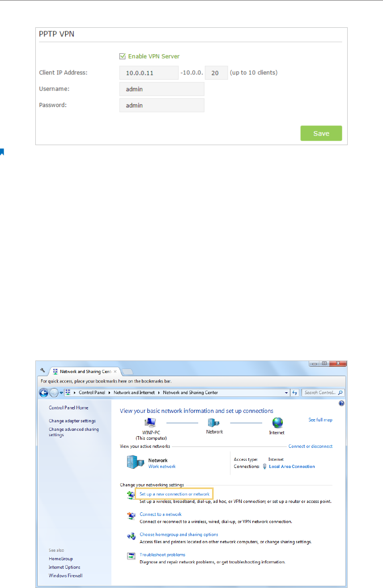
Task: Focus the Username input field
Action: (162, 89)
